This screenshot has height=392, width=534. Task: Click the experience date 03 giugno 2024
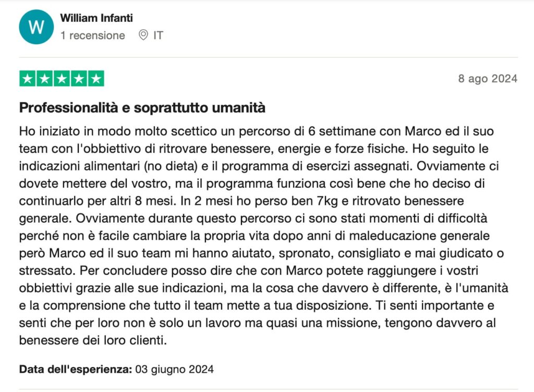pyautogui.click(x=174, y=369)
